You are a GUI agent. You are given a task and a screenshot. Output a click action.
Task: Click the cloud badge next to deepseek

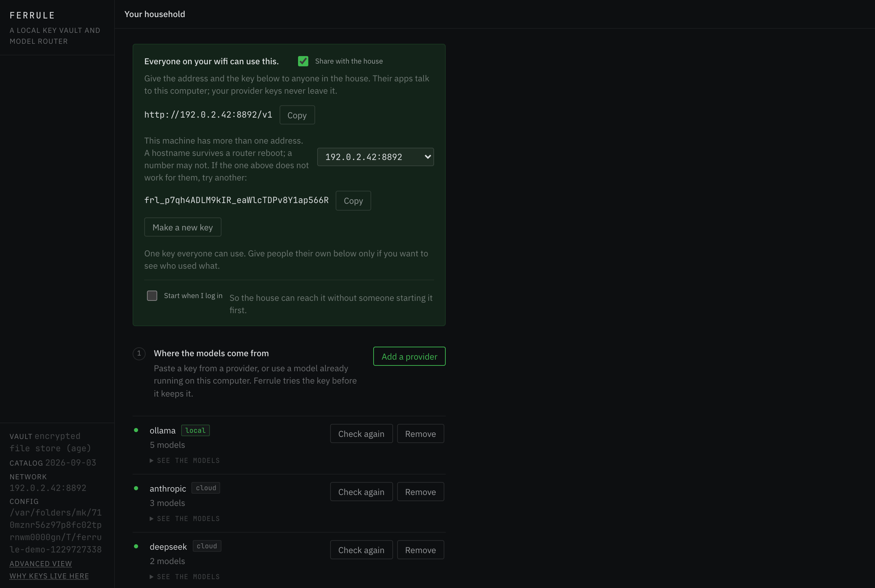[x=207, y=546]
